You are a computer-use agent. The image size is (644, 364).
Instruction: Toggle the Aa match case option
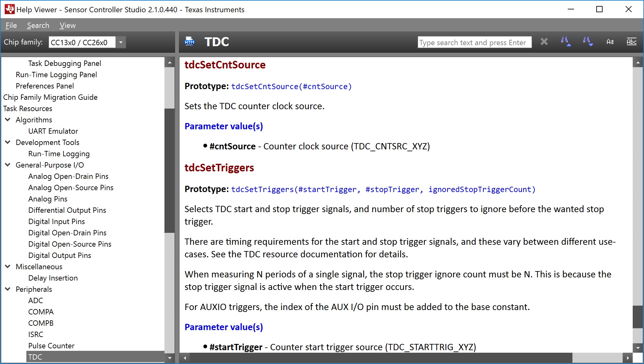tap(610, 42)
